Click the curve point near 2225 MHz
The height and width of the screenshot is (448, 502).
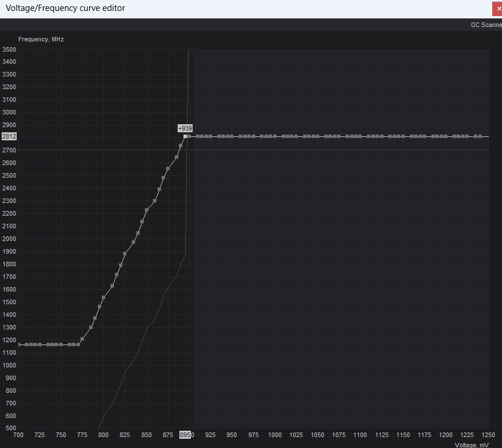(147, 210)
